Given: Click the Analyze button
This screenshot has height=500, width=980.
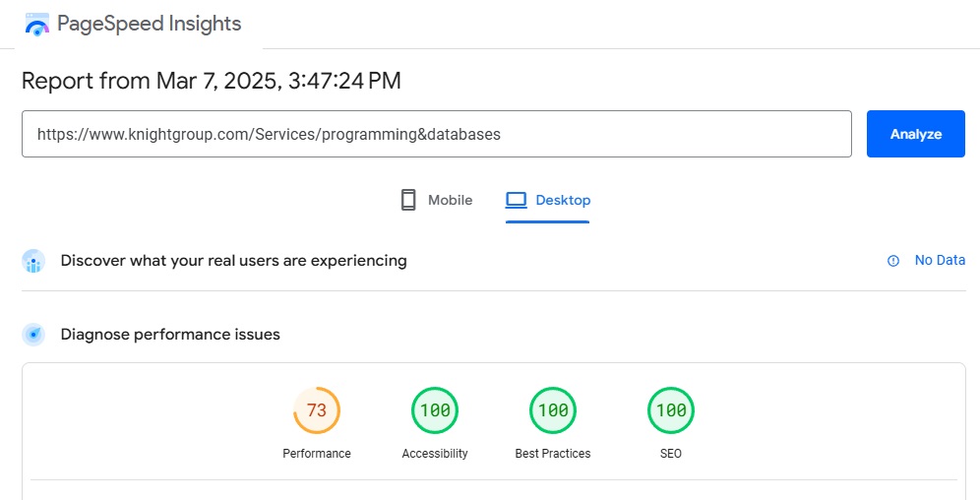Looking at the screenshot, I should point(916,134).
